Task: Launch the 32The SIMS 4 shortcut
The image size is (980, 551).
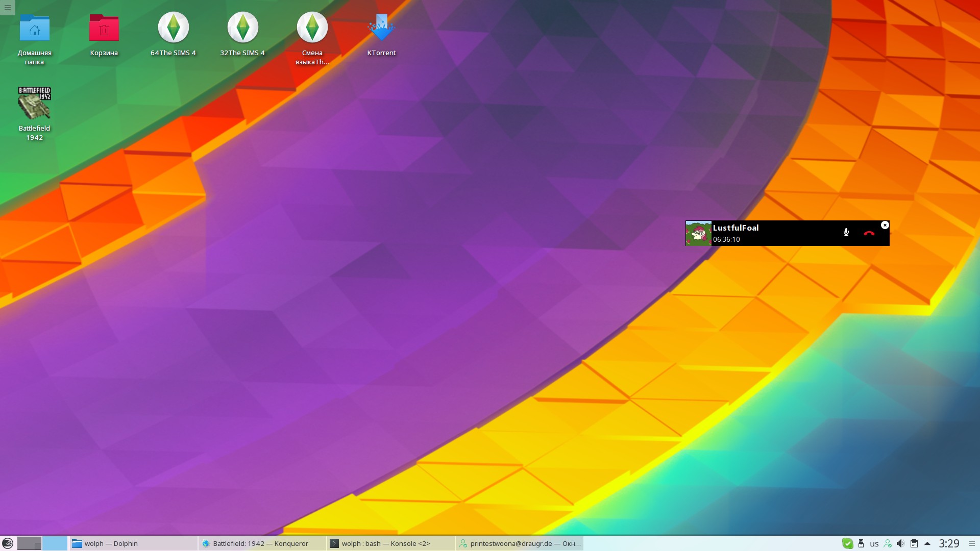Action: tap(243, 35)
